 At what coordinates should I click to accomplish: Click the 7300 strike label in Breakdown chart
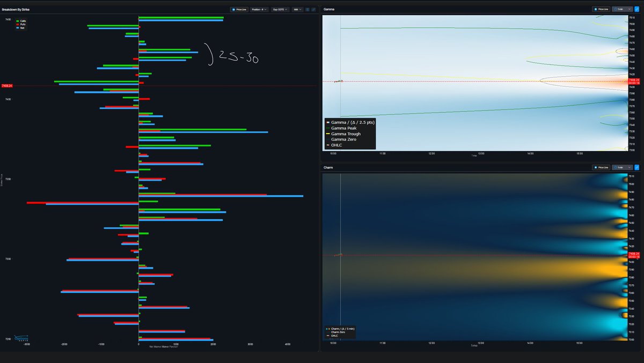pos(9,260)
